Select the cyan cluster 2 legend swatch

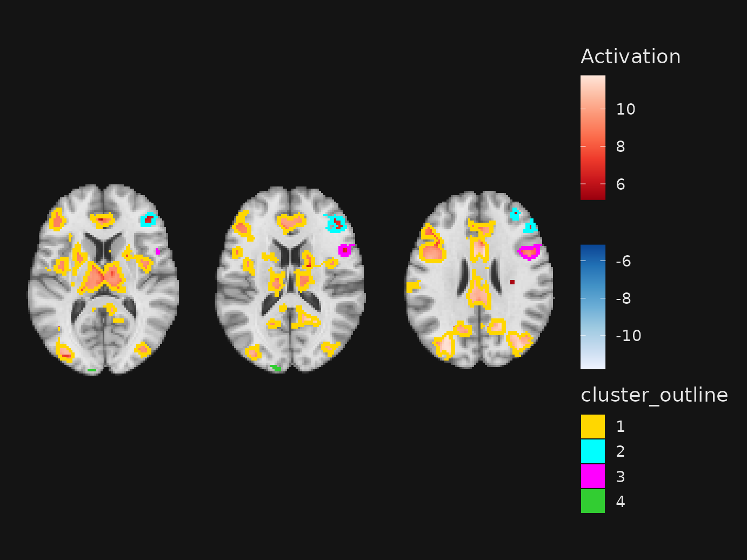coord(592,451)
